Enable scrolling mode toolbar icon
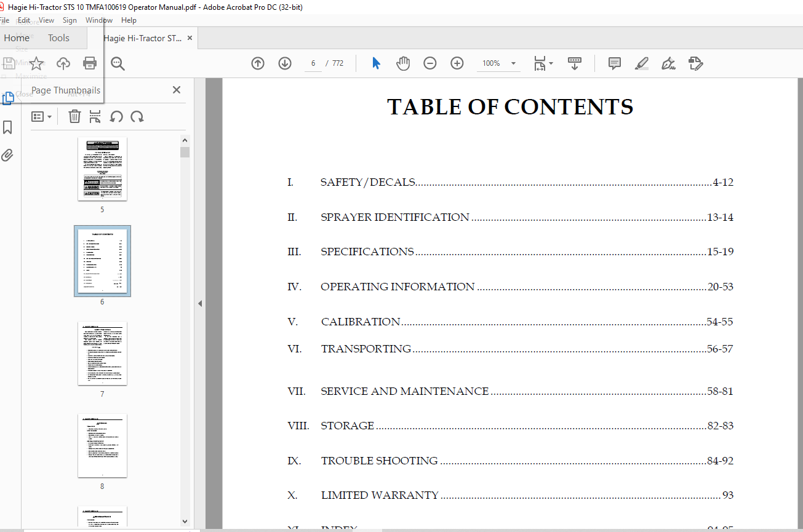 coord(575,63)
